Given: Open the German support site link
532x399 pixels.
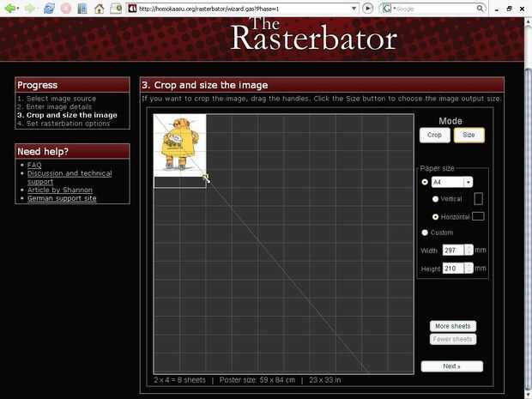Looking at the screenshot, I should click(62, 198).
